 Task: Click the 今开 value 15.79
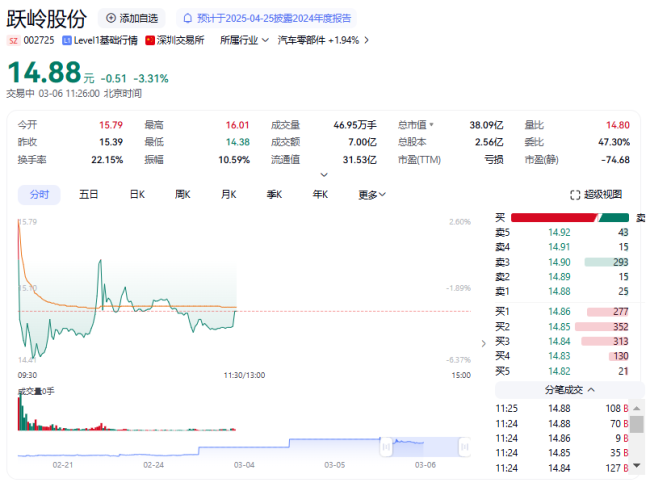coord(111,125)
